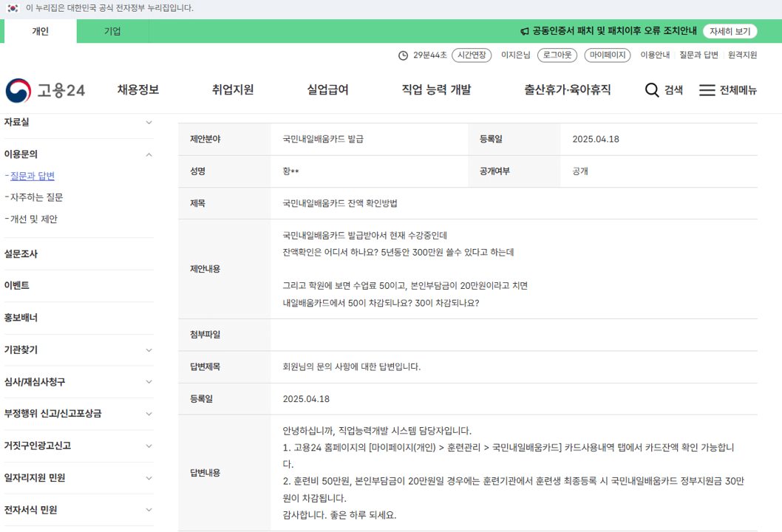Screen dimensions: 782x532
Task: Select sidebar 자주하는 질문 item
Action: tap(36, 197)
